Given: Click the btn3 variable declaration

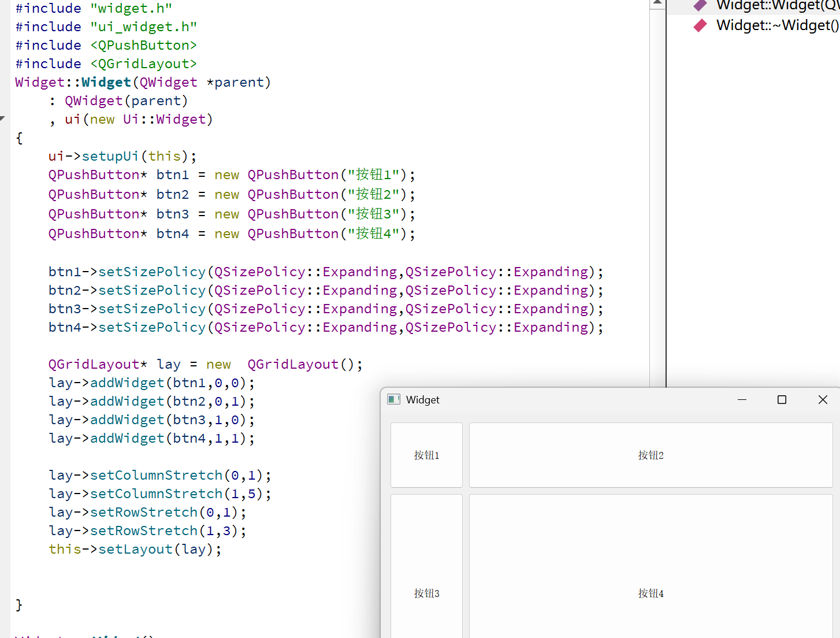Looking at the screenshot, I should pyautogui.click(x=173, y=214).
